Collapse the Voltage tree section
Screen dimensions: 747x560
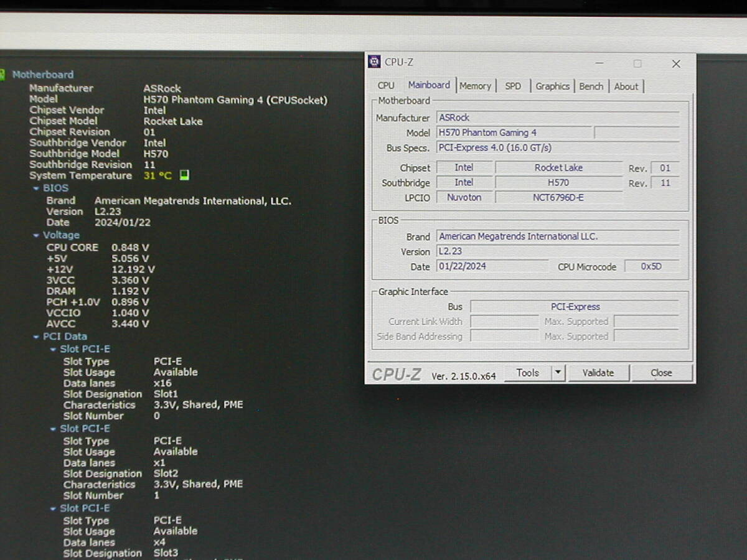[x=36, y=236]
